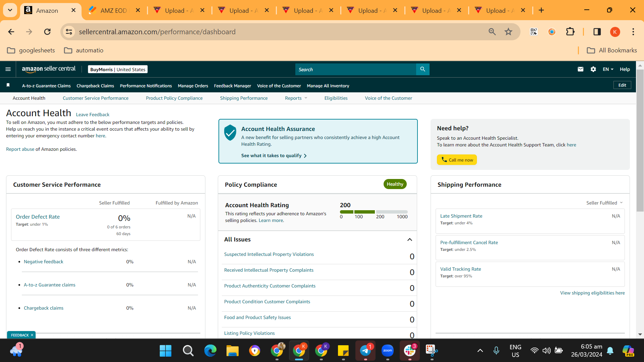Open the QR code extension icon
The height and width of the screenshot is (362, 644).
coord(534,32)
